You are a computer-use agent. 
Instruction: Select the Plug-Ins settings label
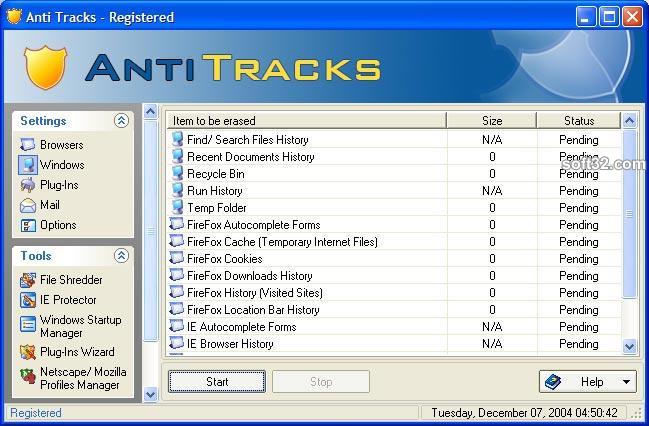click(x=59, y=185)
